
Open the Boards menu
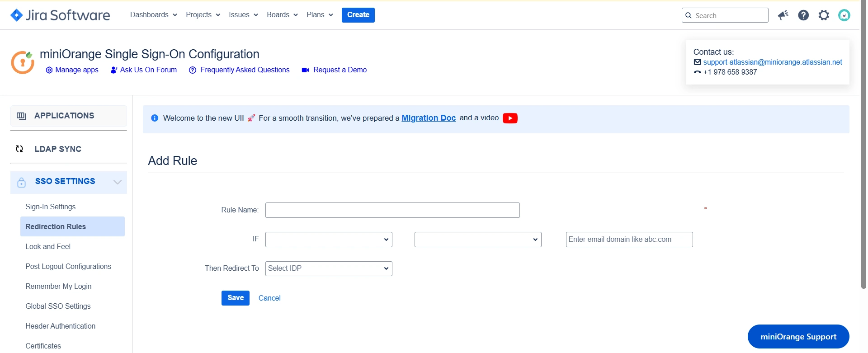tap(282, 15)
